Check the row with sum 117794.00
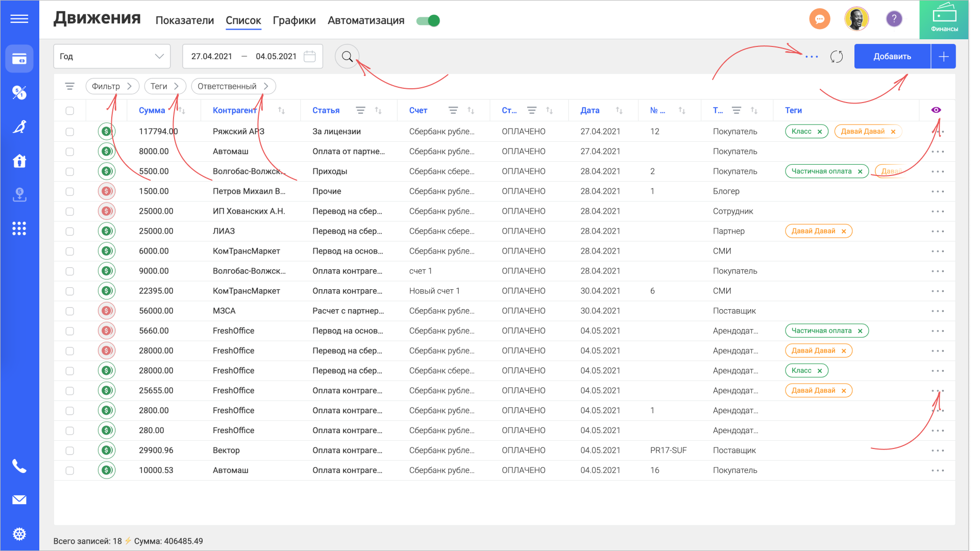The height and width of the screenshot is (551, 980). click(70, 132)
